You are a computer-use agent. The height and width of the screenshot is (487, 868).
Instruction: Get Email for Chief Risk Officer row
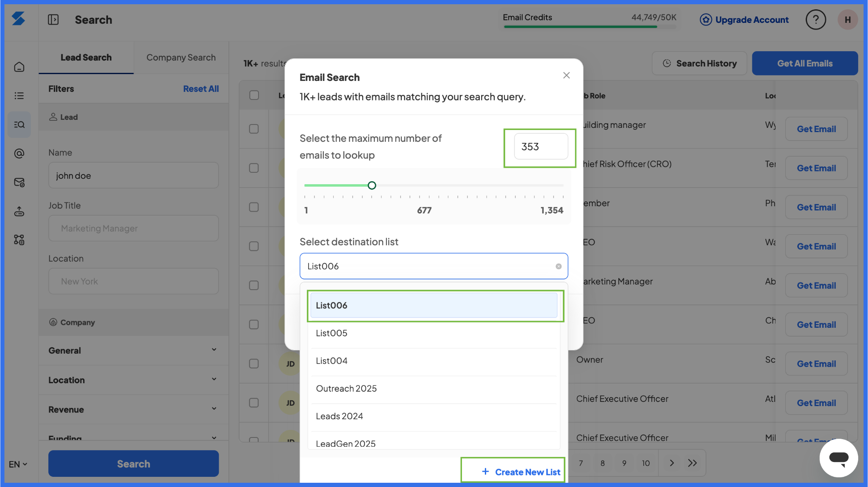[816, 168]
